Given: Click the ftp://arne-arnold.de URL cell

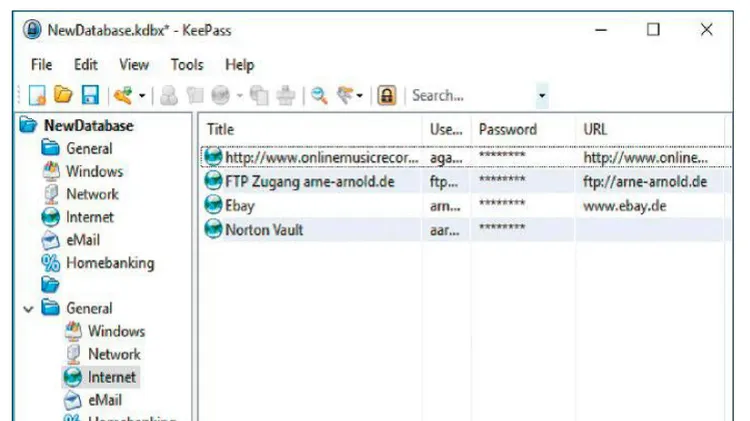Looking at the screenshot, I should [x=645, y=182].
